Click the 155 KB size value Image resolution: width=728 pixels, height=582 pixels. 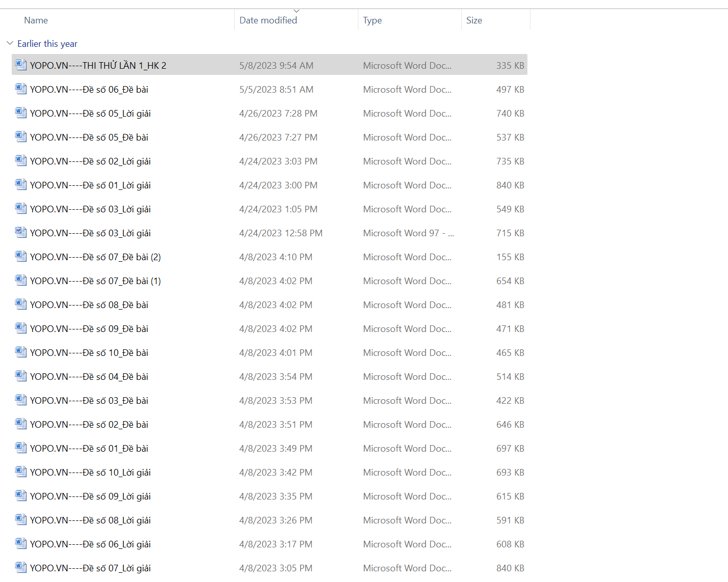(x=510, y=257)
